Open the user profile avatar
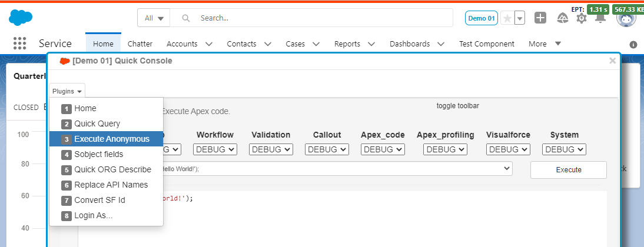 (x=626, y=19)
